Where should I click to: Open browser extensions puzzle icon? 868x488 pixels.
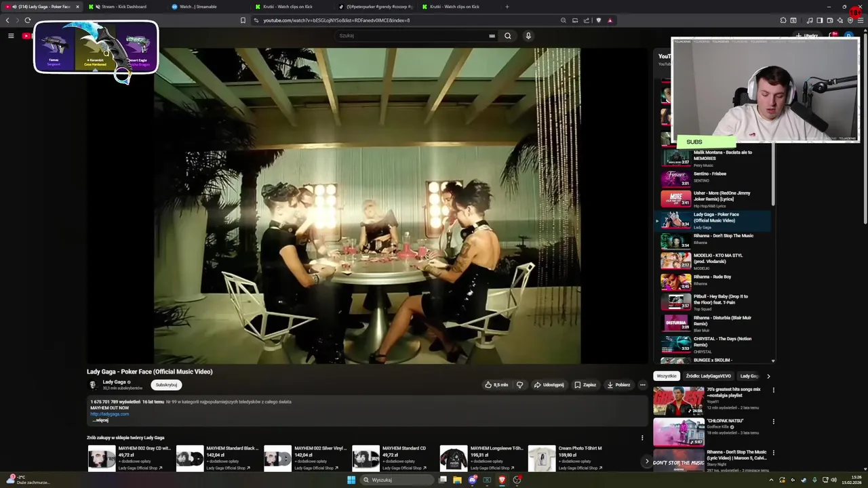783,20
